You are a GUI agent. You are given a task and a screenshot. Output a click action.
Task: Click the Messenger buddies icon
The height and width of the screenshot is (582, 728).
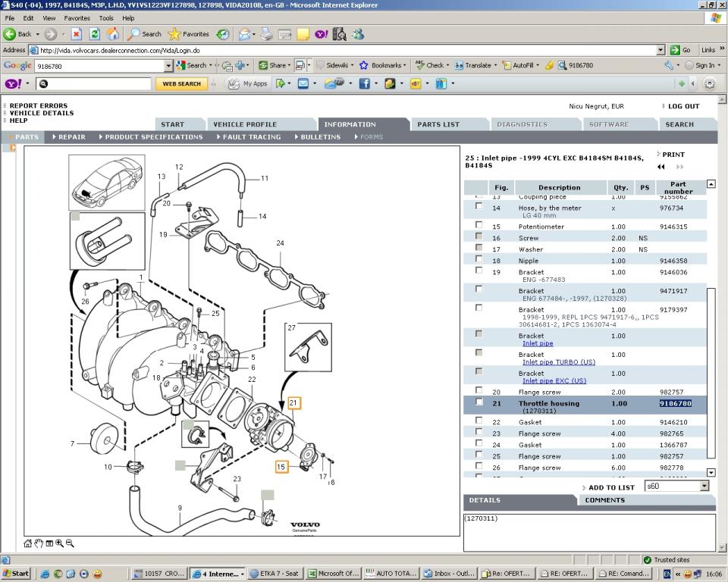(x=358, y=34)
